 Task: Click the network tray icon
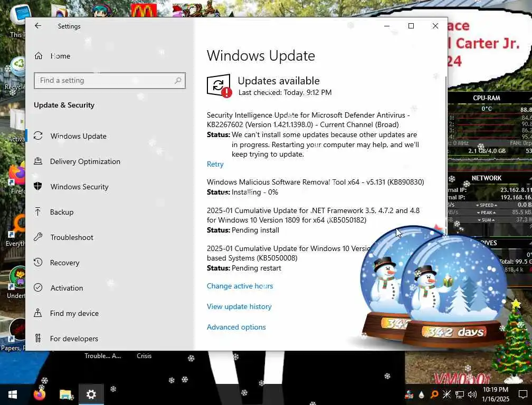[459, 394]
